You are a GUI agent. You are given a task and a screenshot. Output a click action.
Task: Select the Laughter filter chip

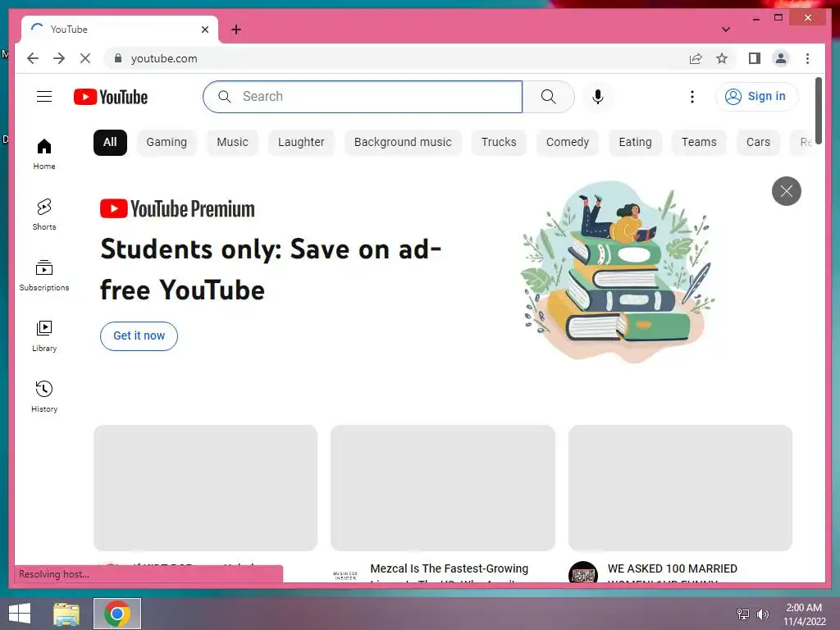(x=301, y=143)
